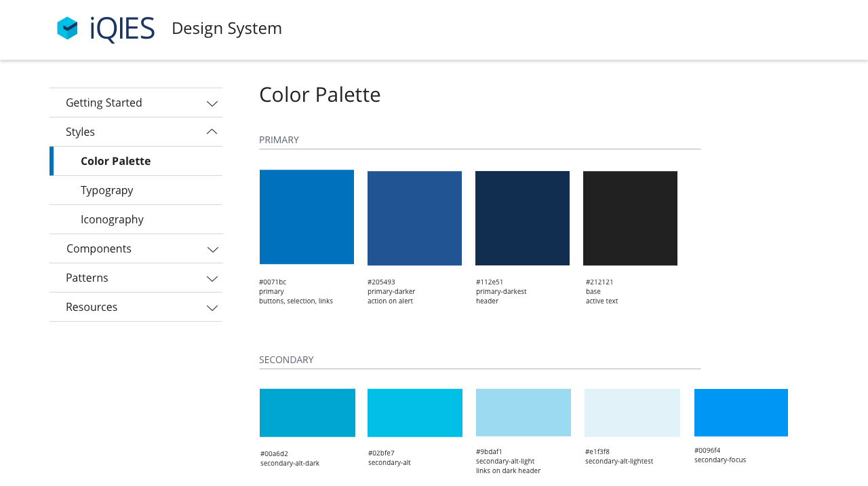This screenshot has width=868, height=486.
Task: Collapse the Styles section chevron
Action: click(x=212, y=132)
